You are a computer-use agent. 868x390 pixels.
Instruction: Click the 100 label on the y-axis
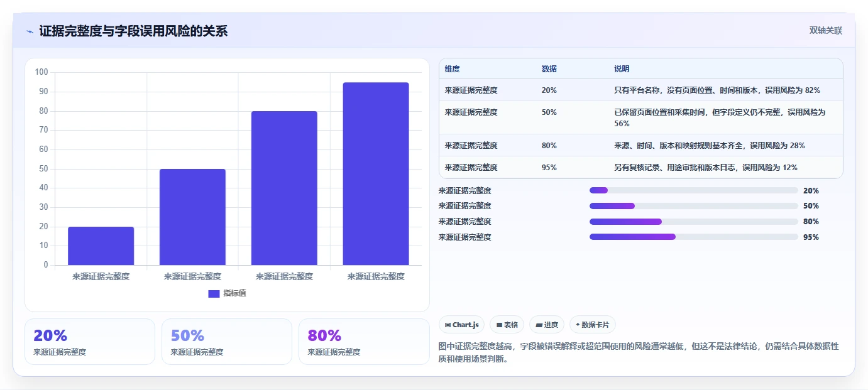tap(41, 72)
